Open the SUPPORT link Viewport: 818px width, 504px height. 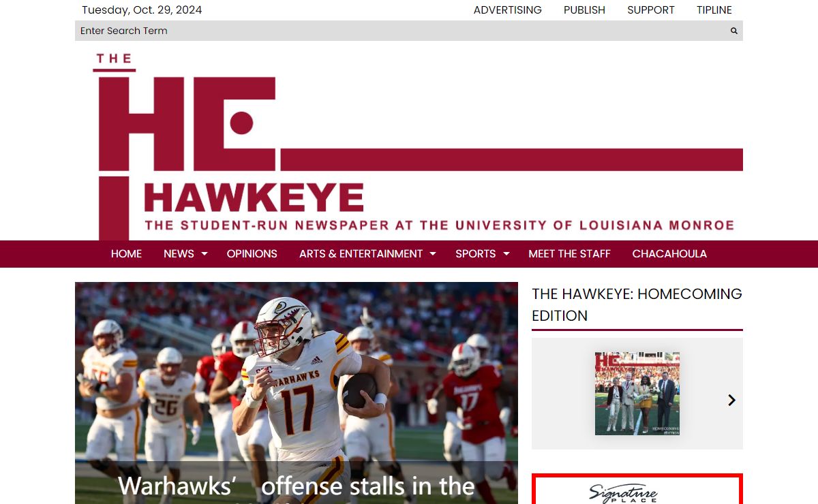pyautogui.click(x=651, y=10)
